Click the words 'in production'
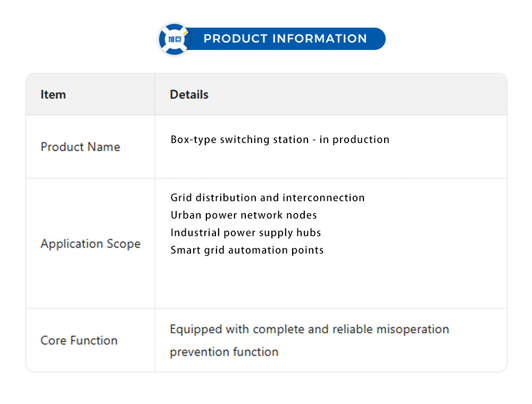 coord(354,140)
